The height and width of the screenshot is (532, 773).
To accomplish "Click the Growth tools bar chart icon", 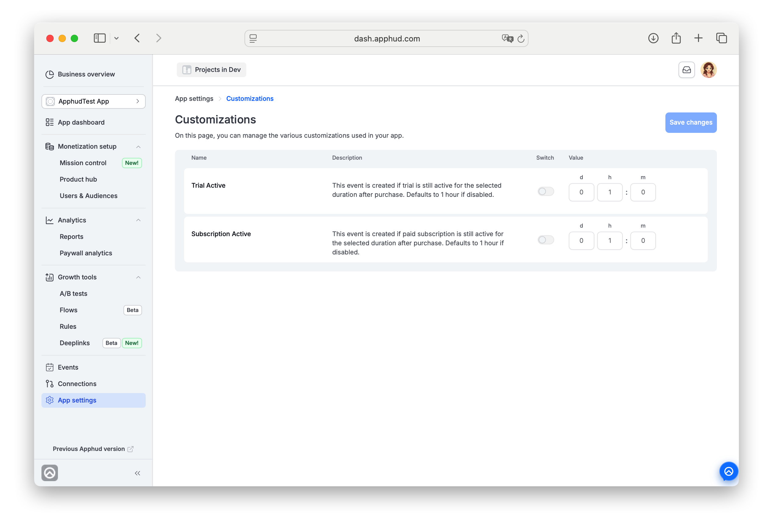I will 50,277.
